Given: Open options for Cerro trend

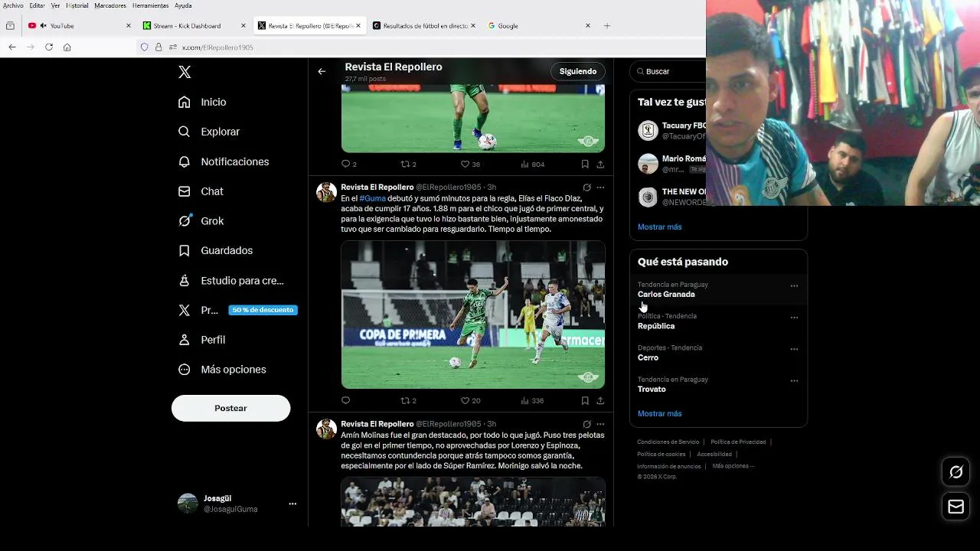Looking at the screenshot, I should 794,349.
